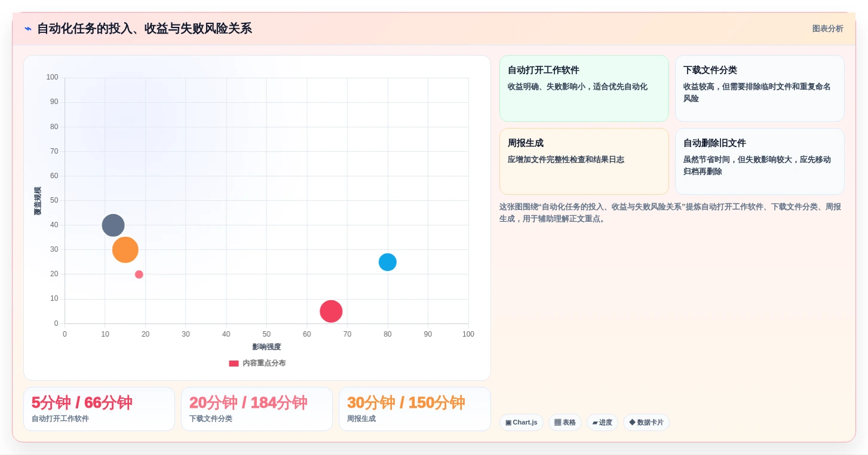
Task: Select the small pink bubble on chart
Action: [139, 274]
